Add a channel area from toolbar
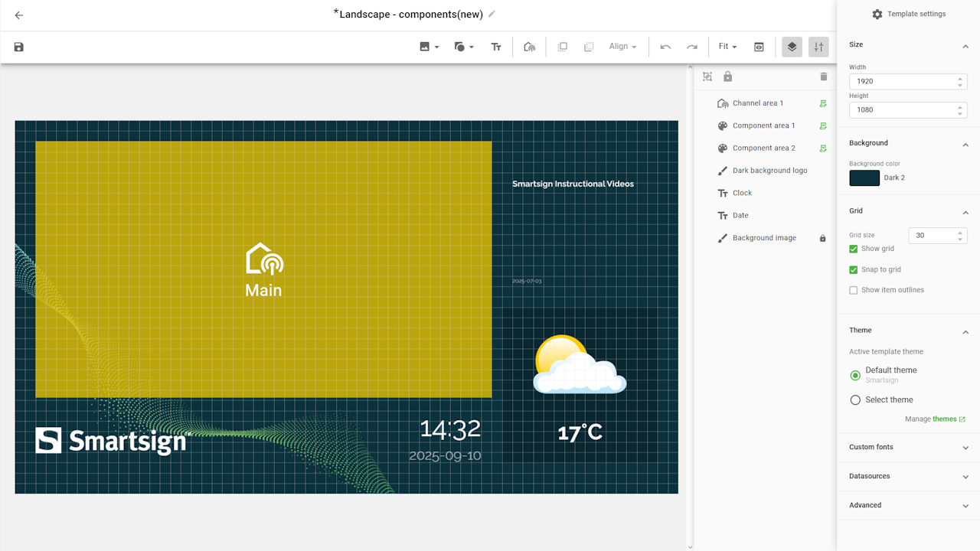980x551 pixels. [x=529, y=47]
